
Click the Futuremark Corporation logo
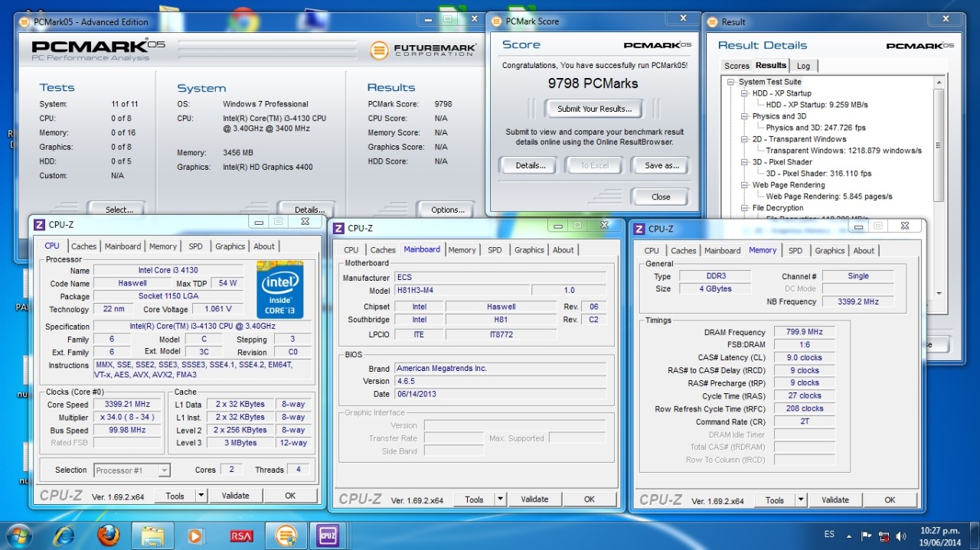click(x=423, y=50)
